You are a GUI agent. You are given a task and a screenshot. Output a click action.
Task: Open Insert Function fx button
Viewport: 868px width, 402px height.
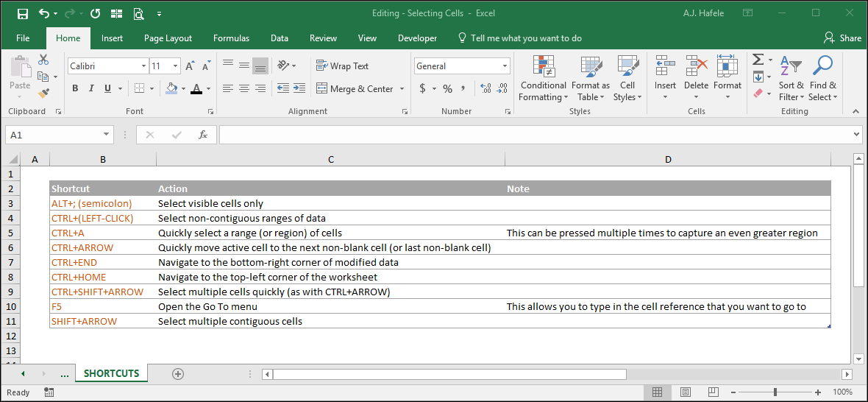203,135
